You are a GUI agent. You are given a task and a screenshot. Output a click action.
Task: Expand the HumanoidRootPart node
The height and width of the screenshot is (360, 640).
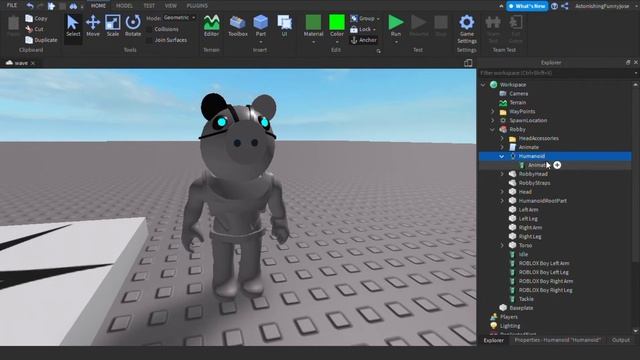(502, 201)
